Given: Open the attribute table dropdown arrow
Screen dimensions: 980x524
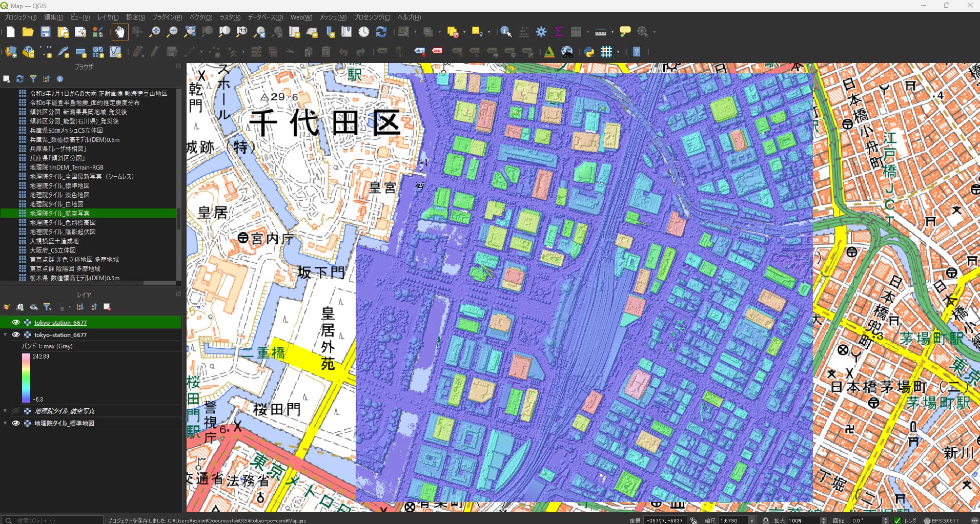Looking at the screenshot, I should (588, 32).
